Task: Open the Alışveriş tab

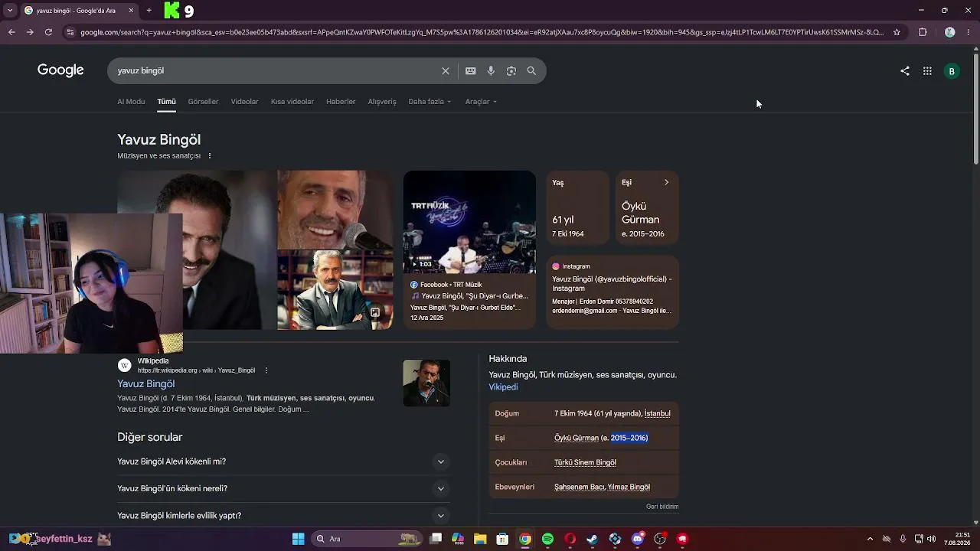Action: tap(382, 102)
